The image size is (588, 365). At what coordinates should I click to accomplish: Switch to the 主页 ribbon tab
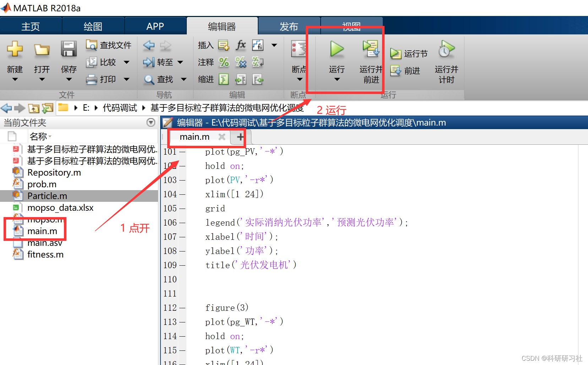[x=31, y=26]
